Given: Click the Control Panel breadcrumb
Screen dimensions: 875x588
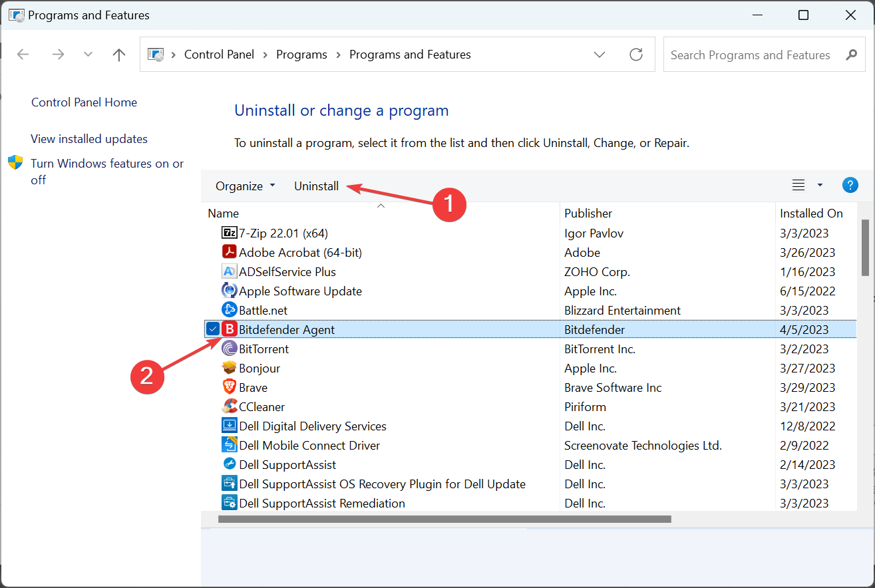Looking at the screenshot, I should click(x=219, y=55).
